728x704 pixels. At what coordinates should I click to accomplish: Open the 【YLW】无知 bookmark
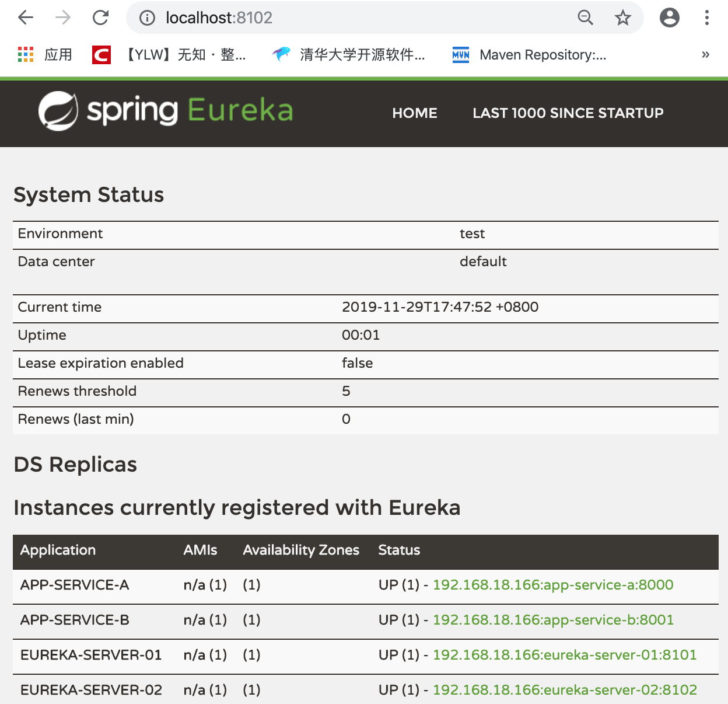tap(169, 55)
